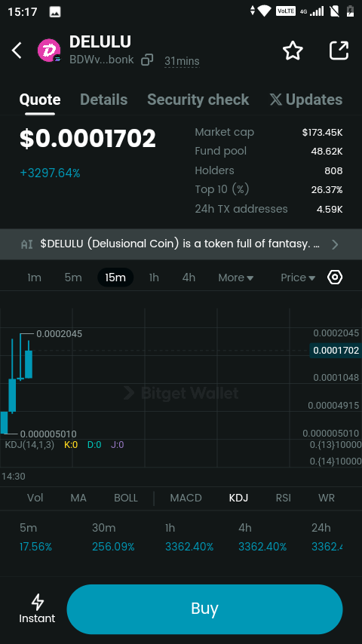Tap the VoLTE status indicator

click(286, 11)
